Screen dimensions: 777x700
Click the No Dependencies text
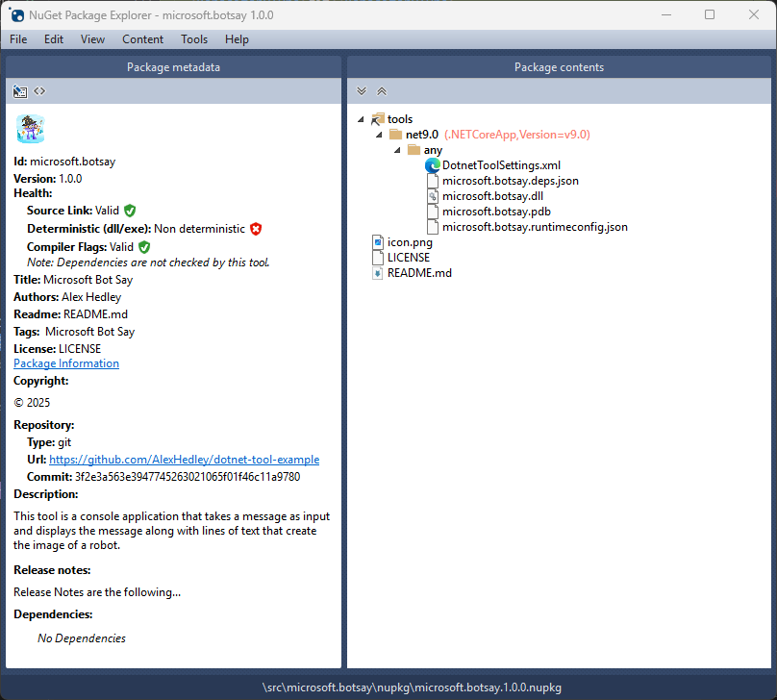point(82,638)
